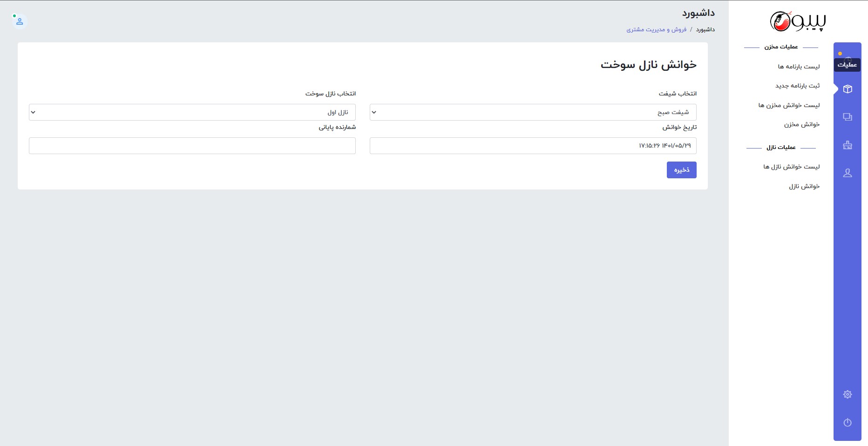868x446 pixels.
Task: Click the overlapping squares icon in sidebar
Action: pos(848,117)
